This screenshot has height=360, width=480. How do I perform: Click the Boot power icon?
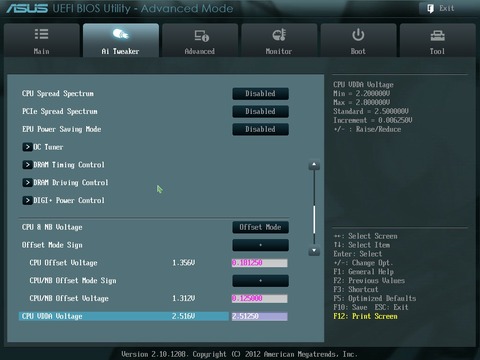point(358,35)
